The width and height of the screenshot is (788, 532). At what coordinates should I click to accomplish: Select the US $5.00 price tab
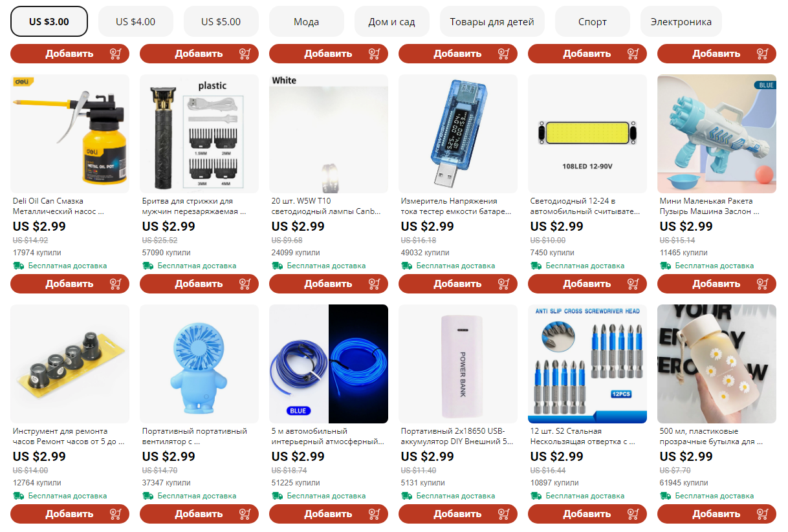pyautogui.click(x=221, y=21)
